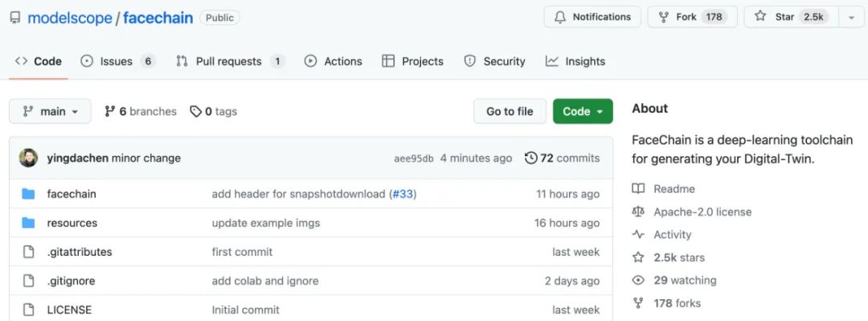Open the dropdown arrow beside Star
Viewport: 868px width, 321px height.
tap(851, 17)
